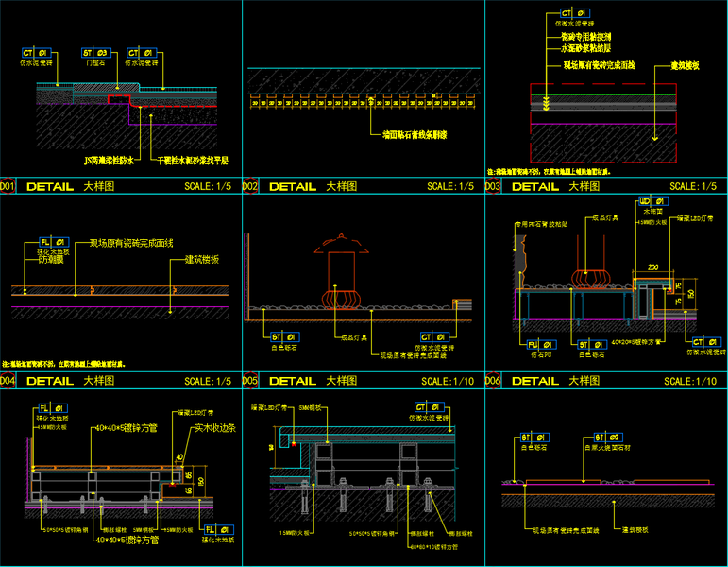Viewport: 728px width, 567px height.
Task: Select the "建筑楼板" label in bottom-right drawing
Action: [635, 530]
